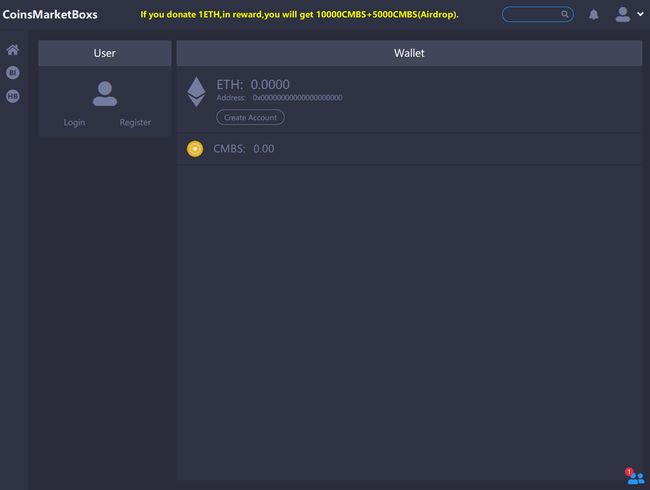Image resolution: width=650 pixels, height=490 pixels.
Task: Click the ETH wallet address text
Action: [x=279, y=98]
